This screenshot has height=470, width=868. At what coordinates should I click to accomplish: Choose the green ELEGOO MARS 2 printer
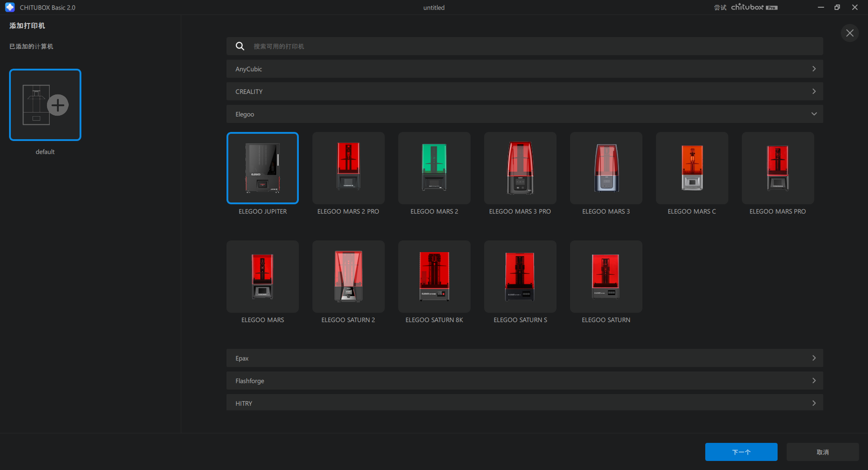pyautogui.click(x=434, y=168)
